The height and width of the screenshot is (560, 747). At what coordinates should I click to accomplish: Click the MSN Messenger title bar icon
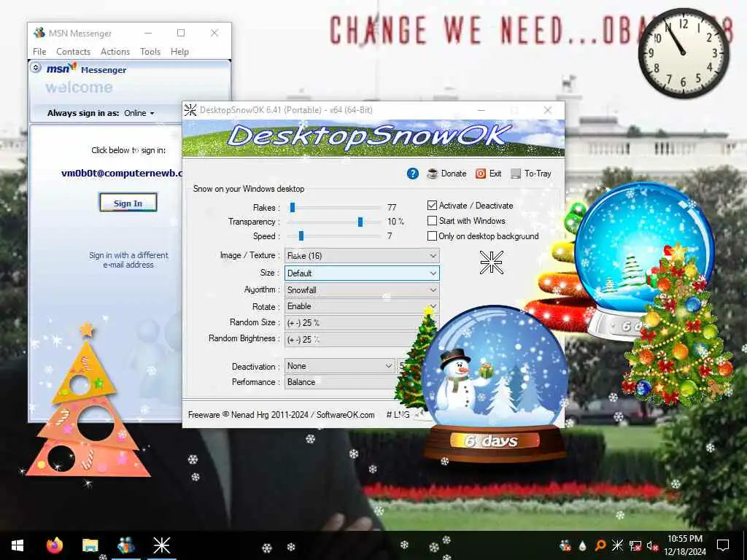click(39, 33)
